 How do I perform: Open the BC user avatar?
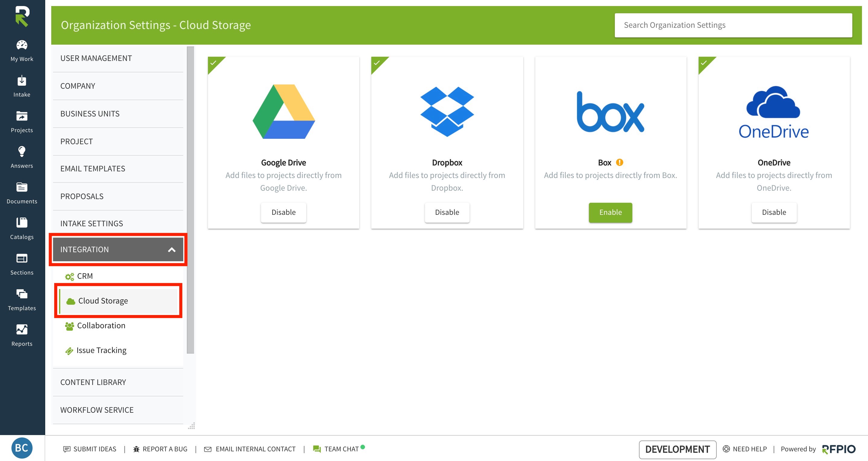click(22, 448)
